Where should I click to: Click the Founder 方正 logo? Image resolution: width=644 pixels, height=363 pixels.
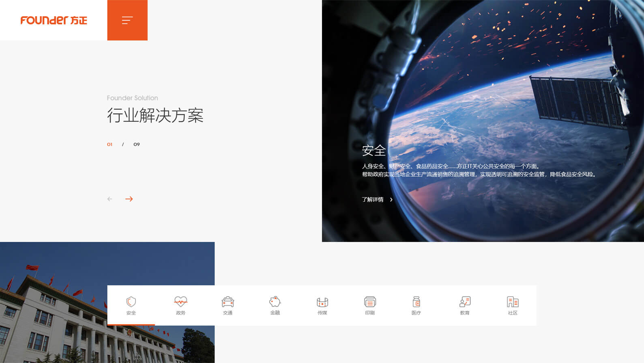pyautogui.click(x=54, y=20)
